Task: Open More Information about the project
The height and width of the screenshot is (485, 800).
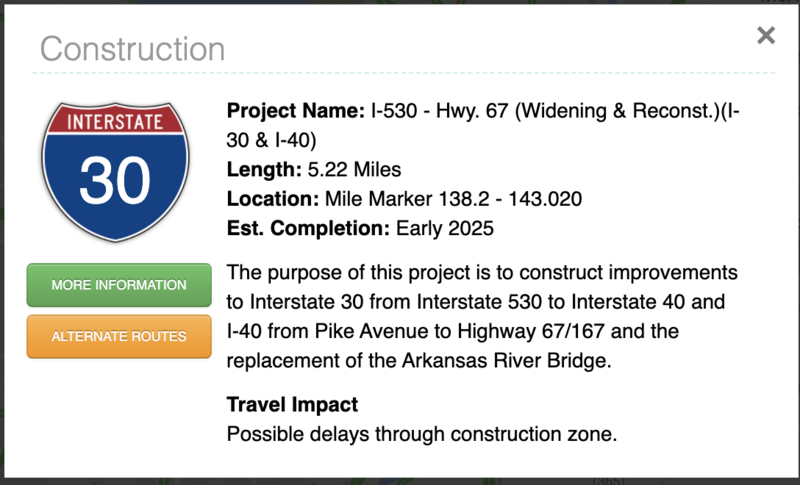Action: click(119, 285)
